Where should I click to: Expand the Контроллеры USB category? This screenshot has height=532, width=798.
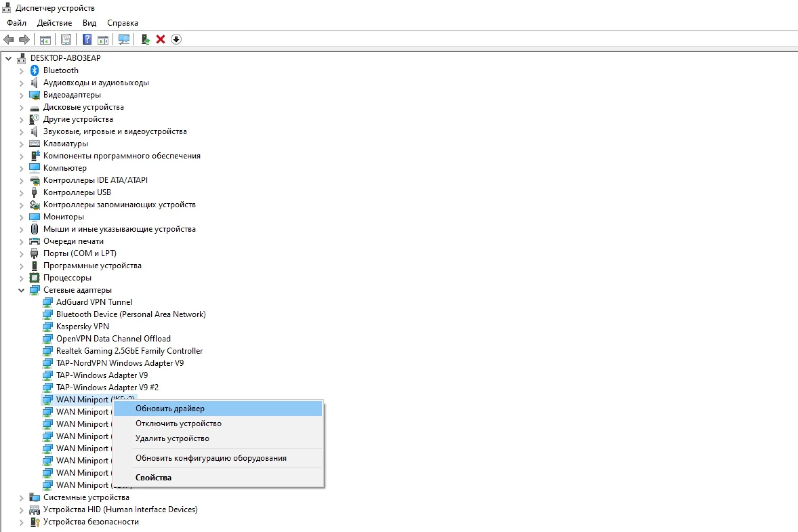22,193
